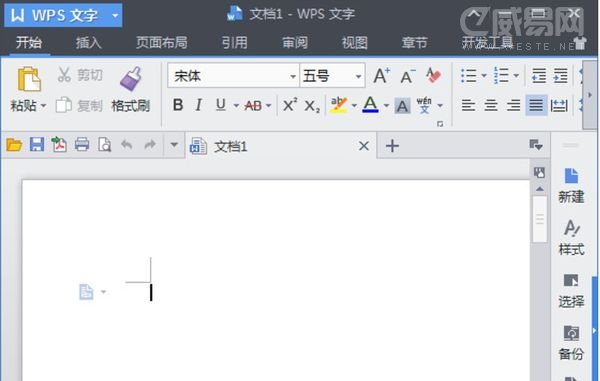The height and width of the screenshot is (381, 600).
Task: Open the font dialog launcher
Action: pyautogui.click(x=440, y=124)
